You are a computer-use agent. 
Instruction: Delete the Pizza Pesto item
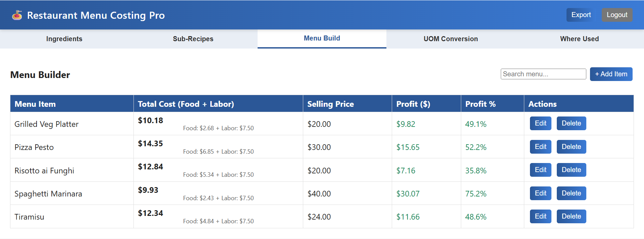(x=571, y=147)
